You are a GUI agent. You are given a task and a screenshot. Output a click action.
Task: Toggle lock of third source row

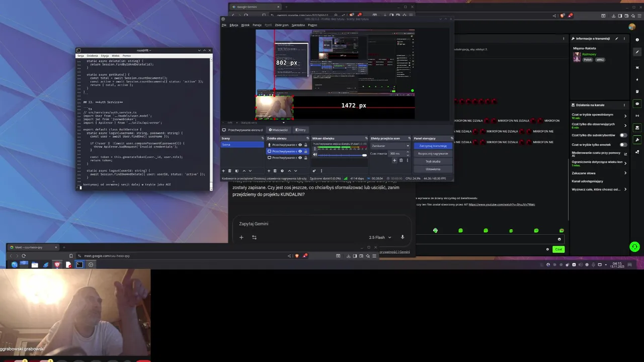[x=305, y=158]
